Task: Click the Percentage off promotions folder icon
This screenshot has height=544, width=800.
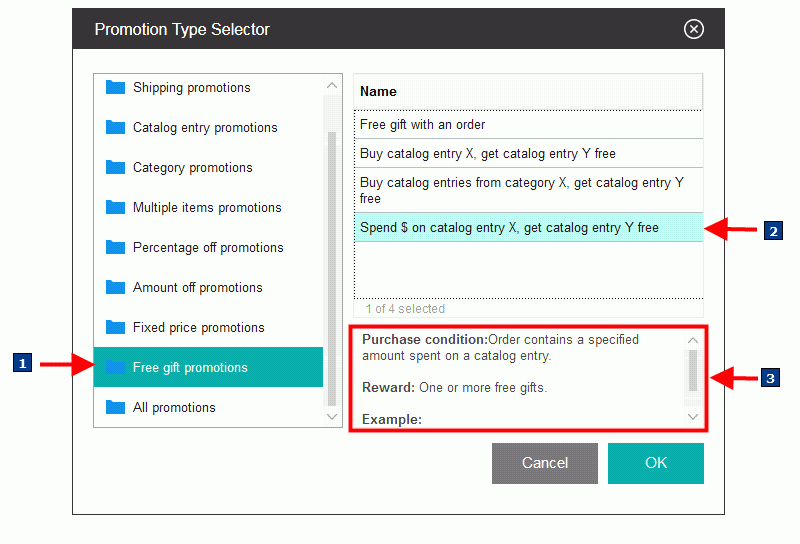Action: pos(115,247)
